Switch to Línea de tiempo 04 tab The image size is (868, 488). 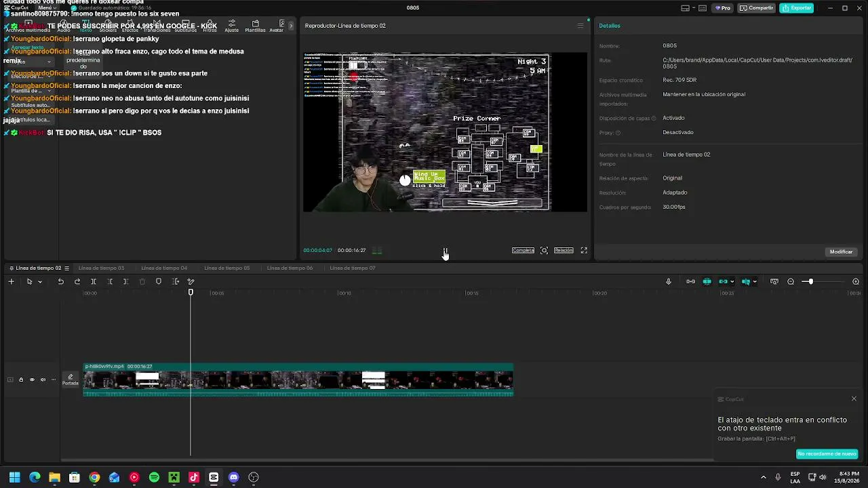[164, 268]
